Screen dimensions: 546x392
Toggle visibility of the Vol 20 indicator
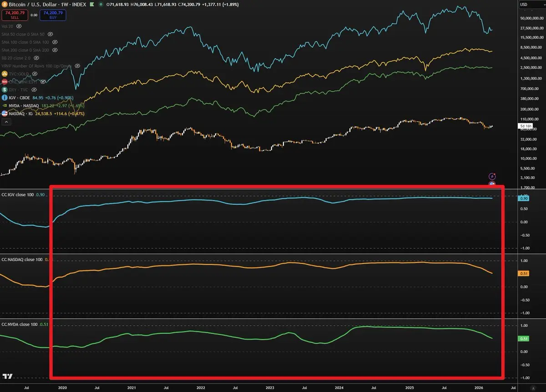19,26
